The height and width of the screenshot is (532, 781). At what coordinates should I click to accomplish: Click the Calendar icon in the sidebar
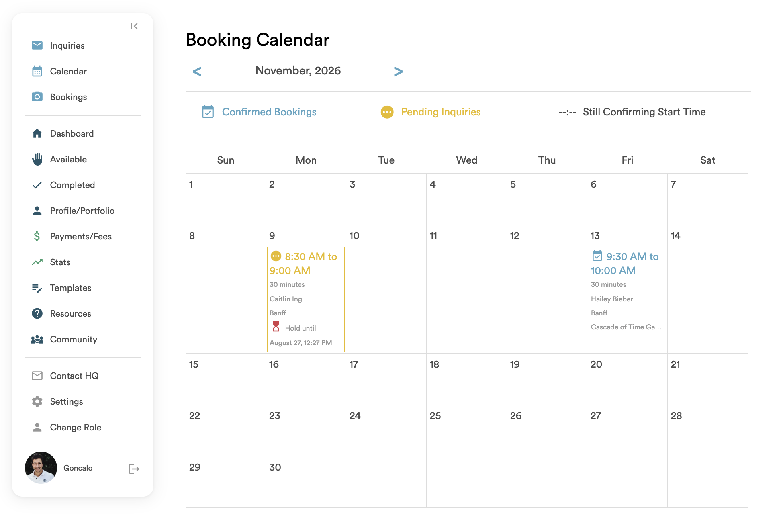[37, 71]
